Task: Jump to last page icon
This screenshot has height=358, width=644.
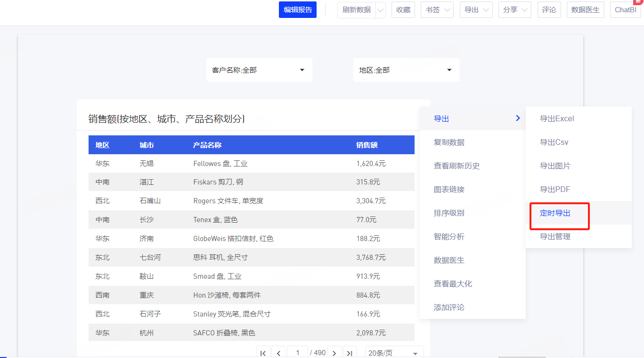Action: (350, 353)
